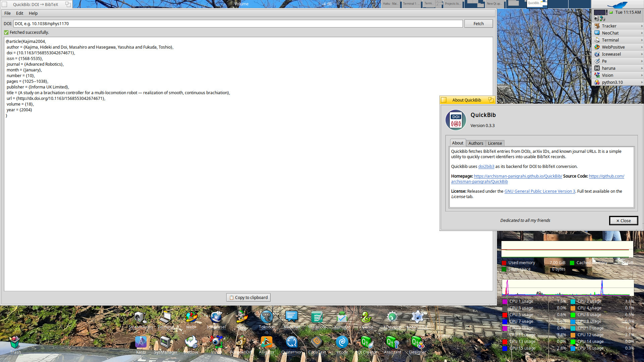This screenshot has width=644, height=362.
Task: Click zoom button on QuickBib window tab
Action: tap(68, 4)
